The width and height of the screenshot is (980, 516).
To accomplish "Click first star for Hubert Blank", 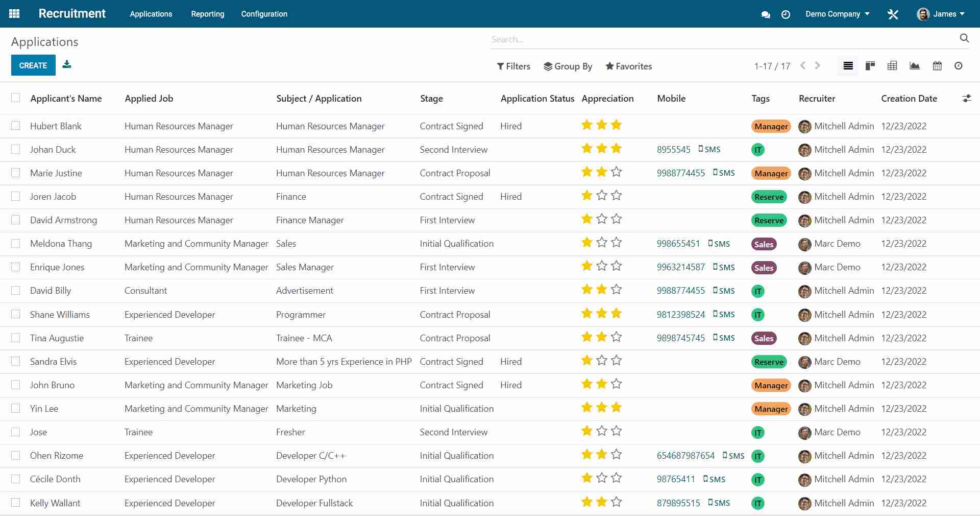I will [587, 125].
